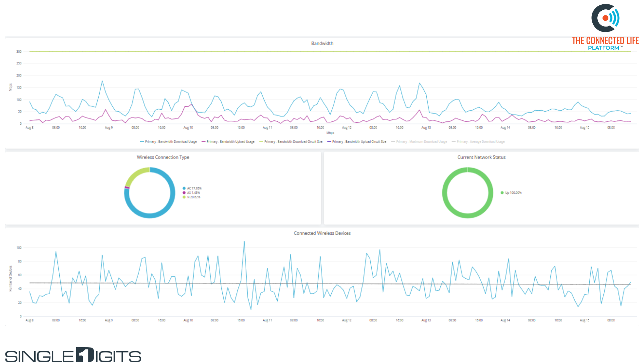Image resolution: width=644 pixels, height=362 pixels.
Task: Click The Connected Life Platform logo
Action: pyautogui.click(x=605, y=27)
